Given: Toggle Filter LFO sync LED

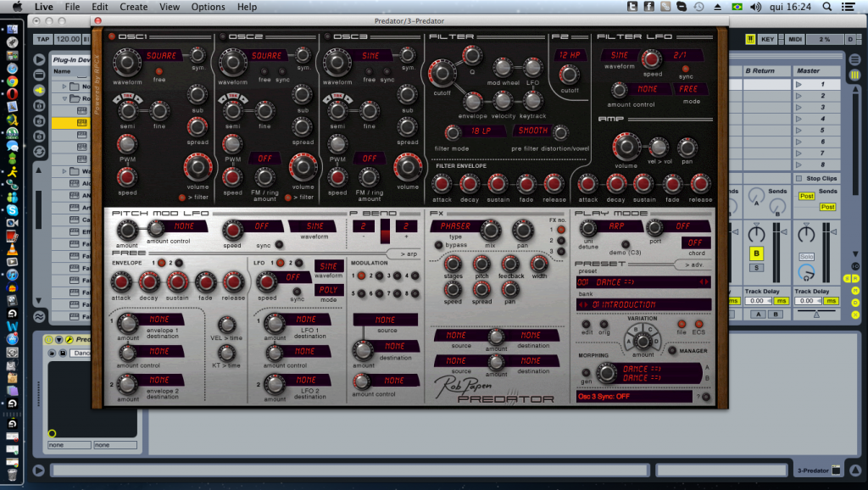Looking at the screenshot, I should click(x=685, y=70).
